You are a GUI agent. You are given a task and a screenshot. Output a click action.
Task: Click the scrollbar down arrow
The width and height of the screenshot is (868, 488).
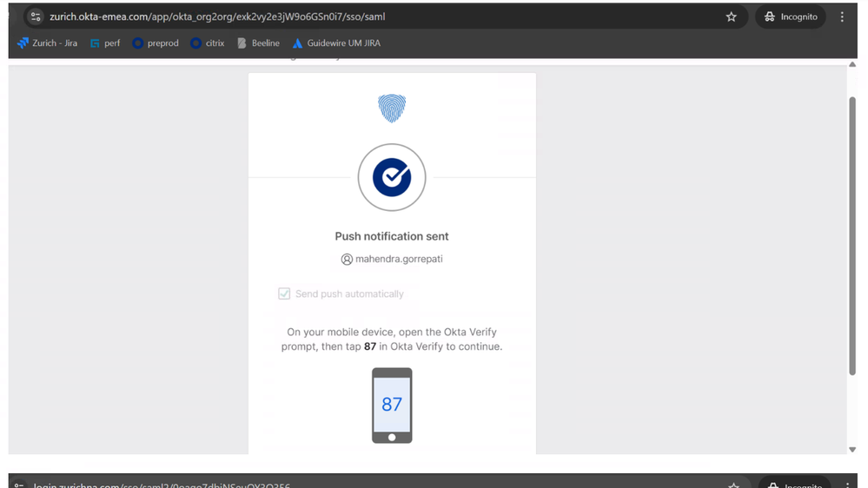tap(852, 450)
